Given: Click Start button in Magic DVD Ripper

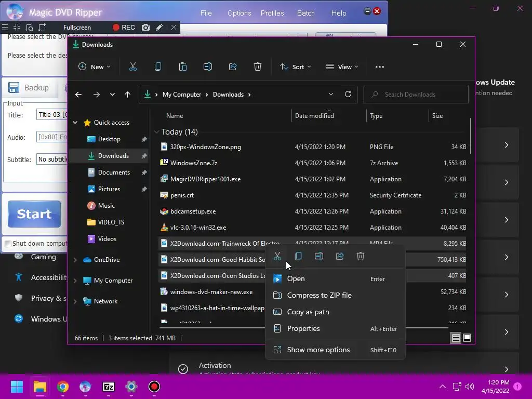Looking at the screenshot, I should (x=34, y=214).
